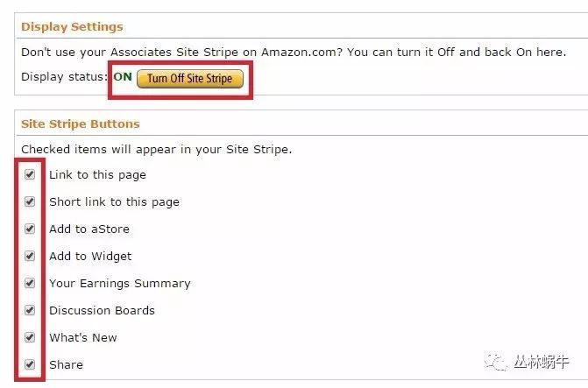Disable the What's New checkbox
Image resolution: width=588 pixels, height=388 pixels.
30,337
